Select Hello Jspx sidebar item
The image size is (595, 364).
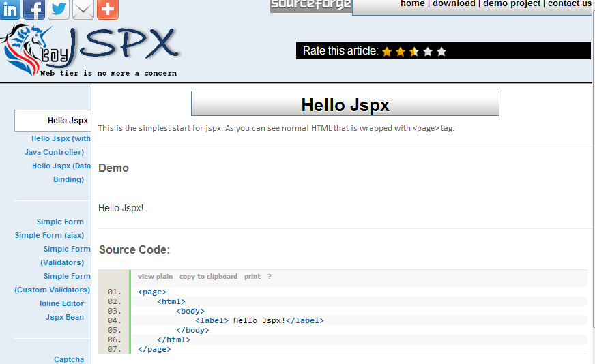[68, 121]
